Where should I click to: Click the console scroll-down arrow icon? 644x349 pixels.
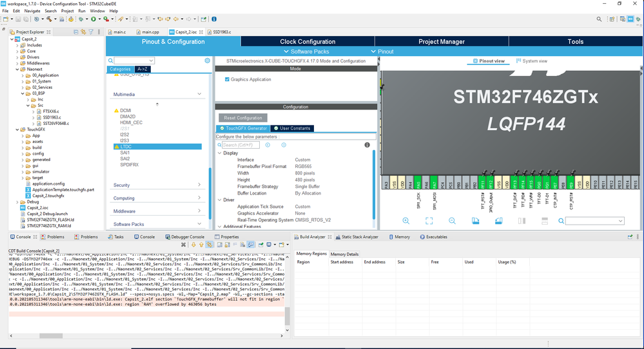(x=193, y=245)
